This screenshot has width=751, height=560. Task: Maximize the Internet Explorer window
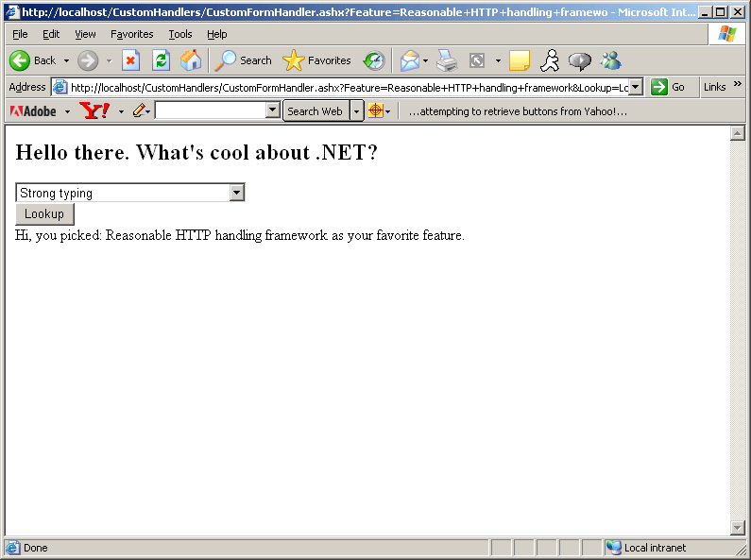[720, 12]
